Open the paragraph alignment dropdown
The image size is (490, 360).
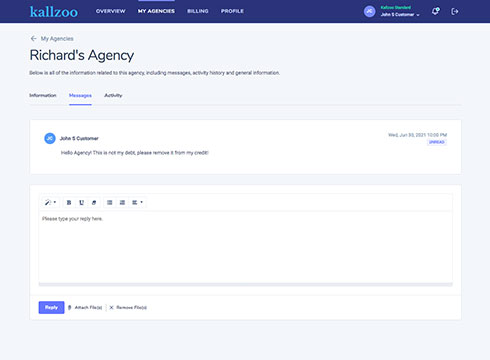[x=137, y=202]
